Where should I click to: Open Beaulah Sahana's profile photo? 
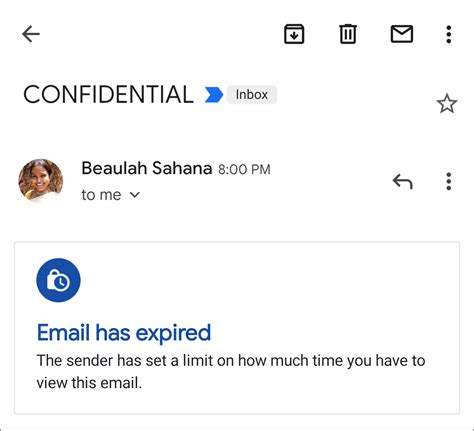[x=41, y=180]
